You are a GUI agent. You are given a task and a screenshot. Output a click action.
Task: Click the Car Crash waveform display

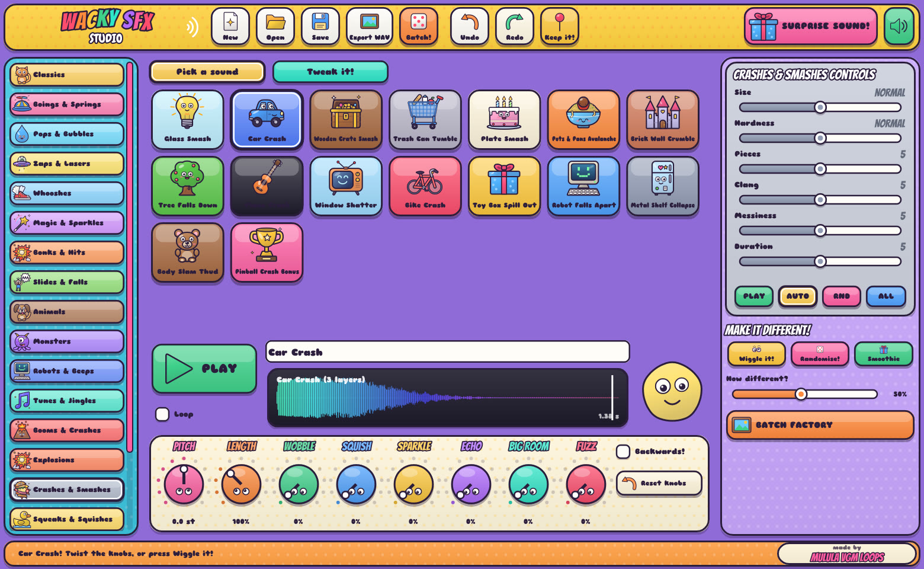pos(448,398)
